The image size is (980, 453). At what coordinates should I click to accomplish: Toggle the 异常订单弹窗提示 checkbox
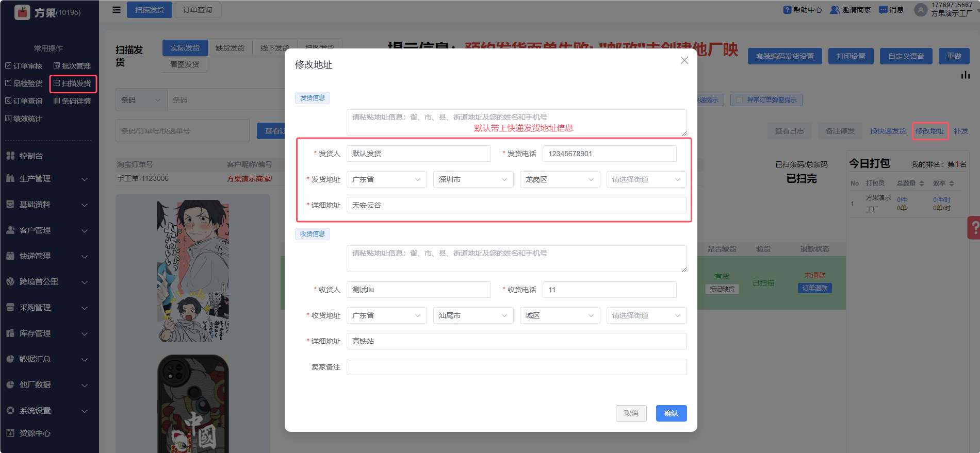click(739, 100)
